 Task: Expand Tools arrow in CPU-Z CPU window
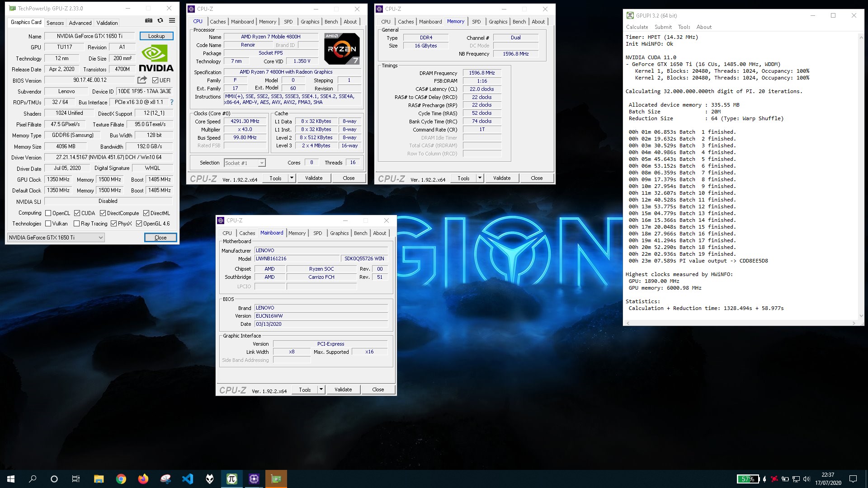click(x=292, y=178)
